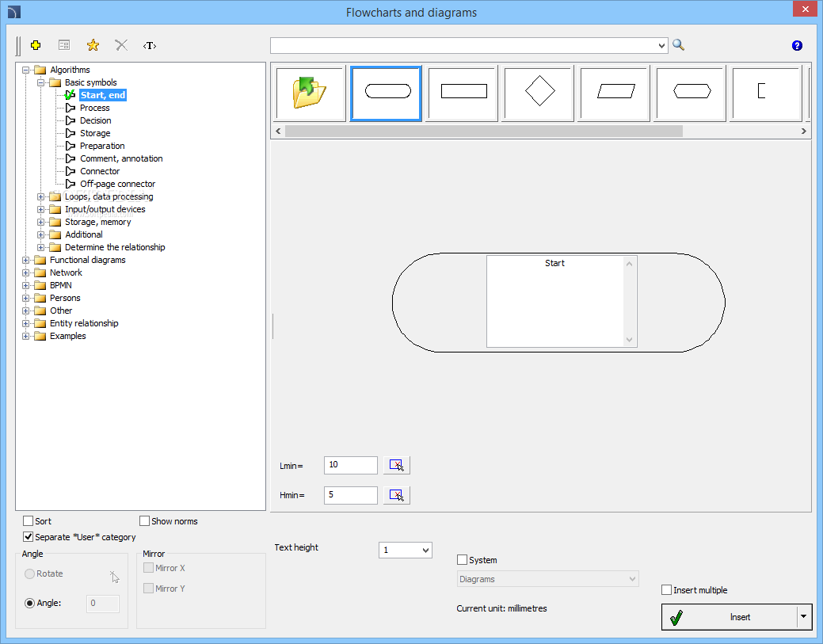Click the thumbnail strip right scroll arrow
This screenshot has height=644, width=823.
click(x=803, y=131)
